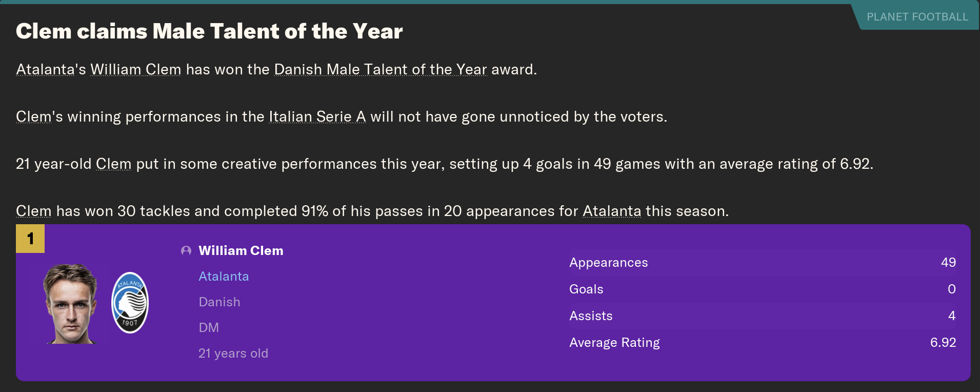
Task: Click the 'Clem claims Male Talent' headline
Action: 209,31
